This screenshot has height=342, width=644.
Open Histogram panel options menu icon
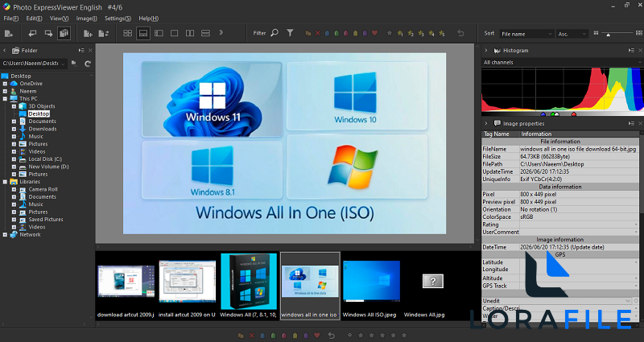[631, 51]
